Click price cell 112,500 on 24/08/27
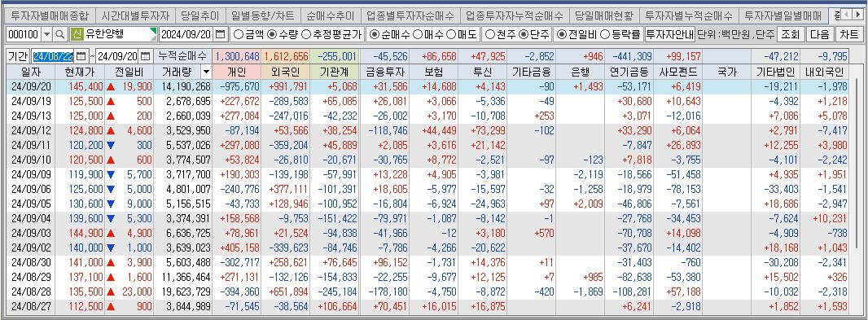The height and width of the screenshot is (320, 868). point(81,305)
